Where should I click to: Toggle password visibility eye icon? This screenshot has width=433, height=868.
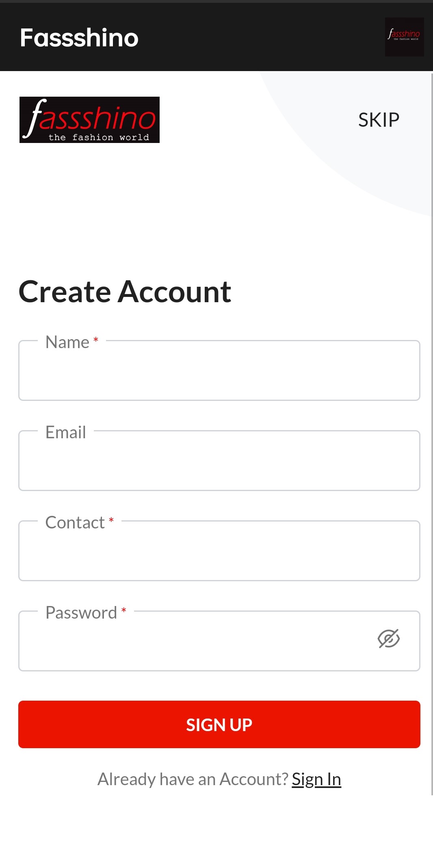click(389, 639)
